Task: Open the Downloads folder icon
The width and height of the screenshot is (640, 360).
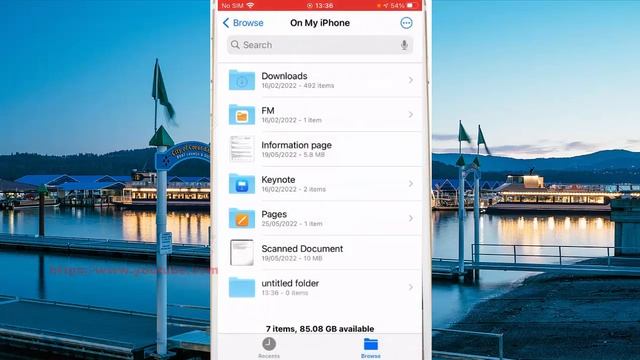Action: click(x=242, y=80)
